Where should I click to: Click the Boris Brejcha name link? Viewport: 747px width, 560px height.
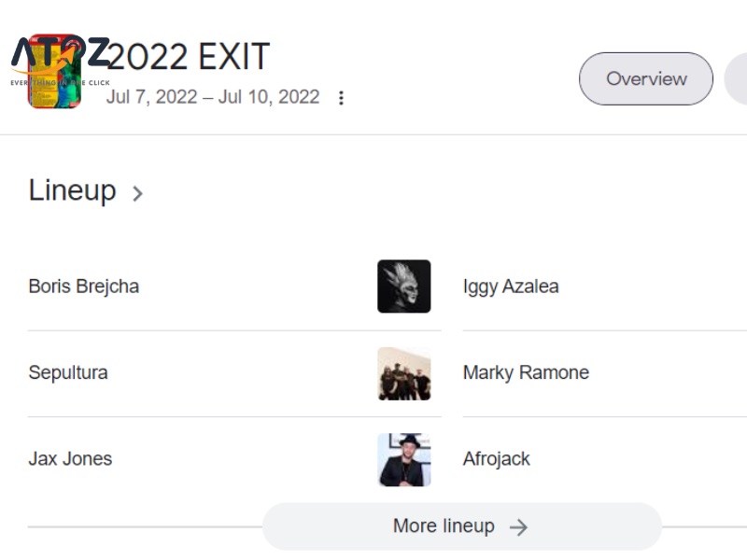pos(83,287)
